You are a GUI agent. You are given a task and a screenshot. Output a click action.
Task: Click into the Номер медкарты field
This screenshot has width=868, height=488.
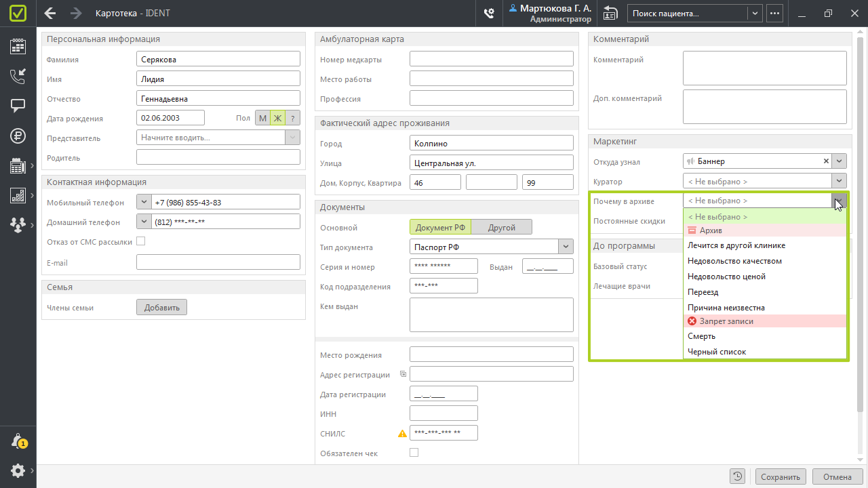tap(491, 60)
